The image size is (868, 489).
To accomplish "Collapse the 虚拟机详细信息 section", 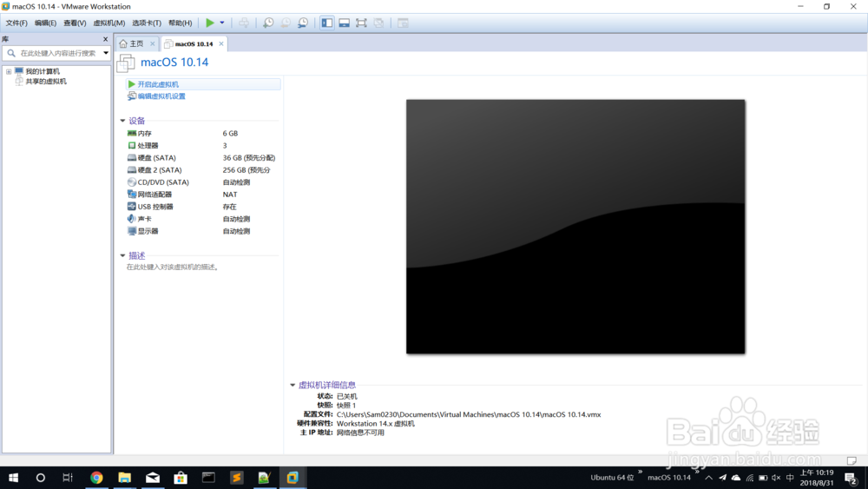I will point(293,385).
